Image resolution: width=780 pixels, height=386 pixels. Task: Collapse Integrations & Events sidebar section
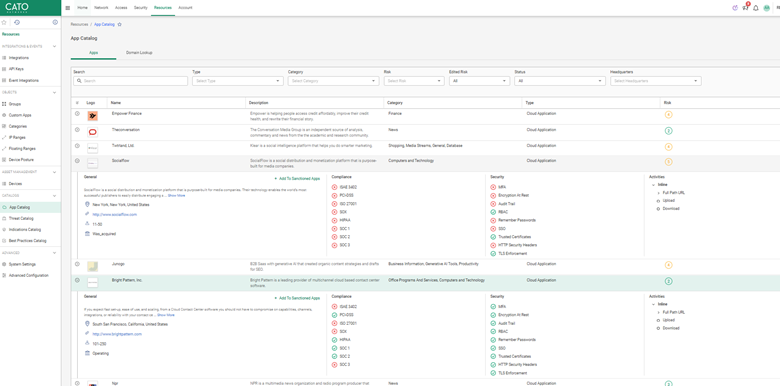point(54,46)
